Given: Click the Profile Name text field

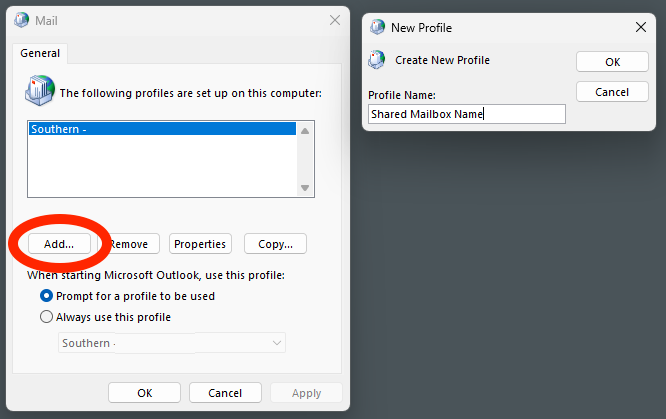Looking at the screenshot, I should [466, 114].
